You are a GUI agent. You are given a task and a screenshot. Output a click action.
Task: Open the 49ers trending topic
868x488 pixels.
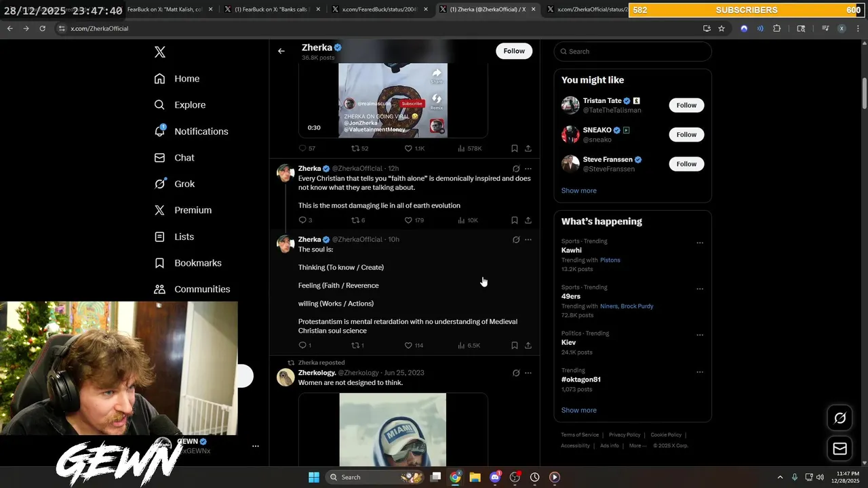(571, 296)
